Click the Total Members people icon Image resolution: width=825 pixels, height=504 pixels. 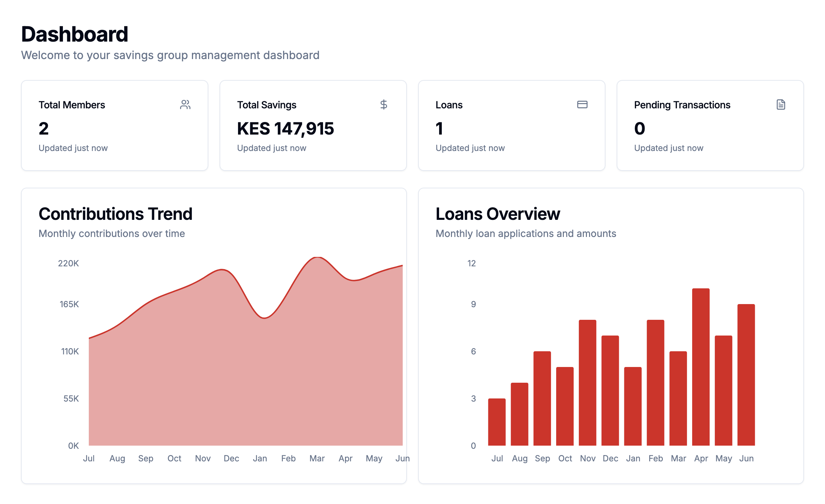(x=185, y=105)
